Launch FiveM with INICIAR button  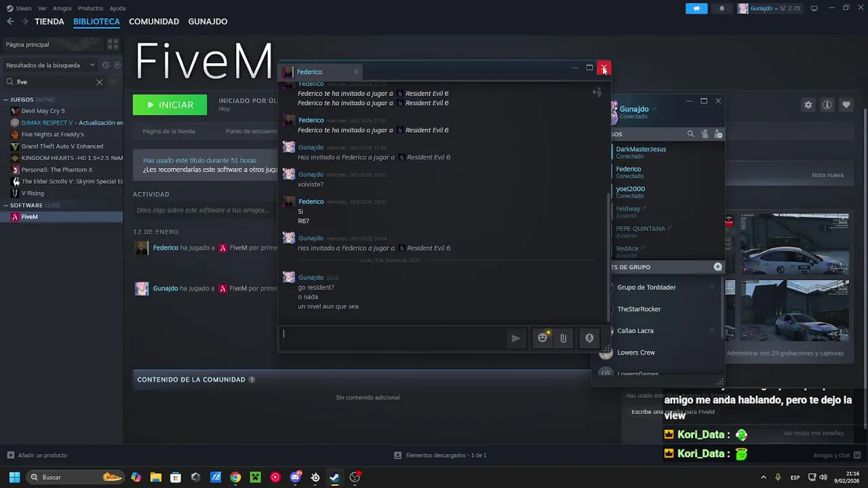(x=170, y=105)
